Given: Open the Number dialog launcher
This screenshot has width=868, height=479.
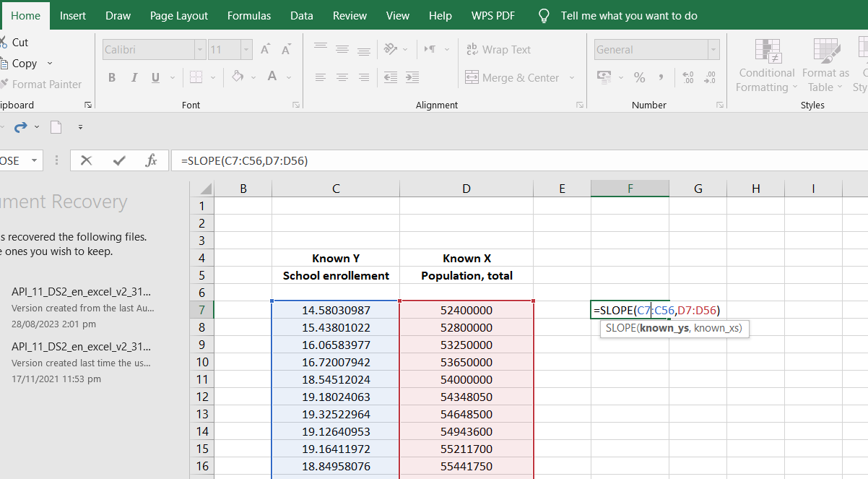Looking at the screenshot, I should (719, 105).
